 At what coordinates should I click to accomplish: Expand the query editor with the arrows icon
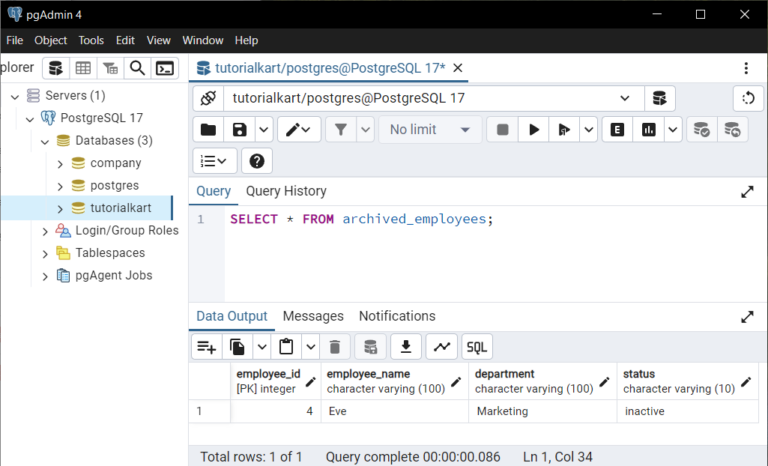[747, 192]
